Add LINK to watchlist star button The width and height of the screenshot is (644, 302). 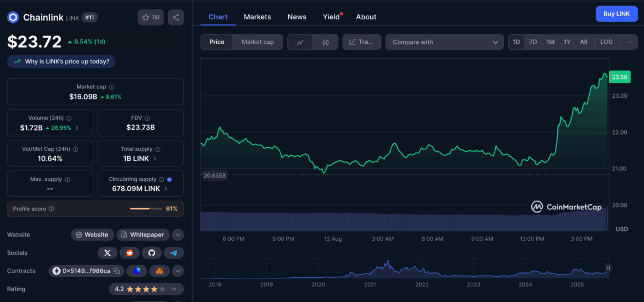point(151,18)
